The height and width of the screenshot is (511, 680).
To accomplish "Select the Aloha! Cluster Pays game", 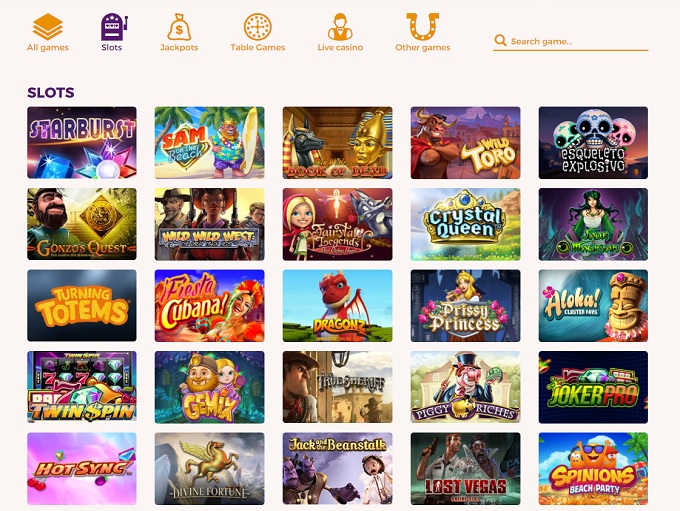I will 593,306.
